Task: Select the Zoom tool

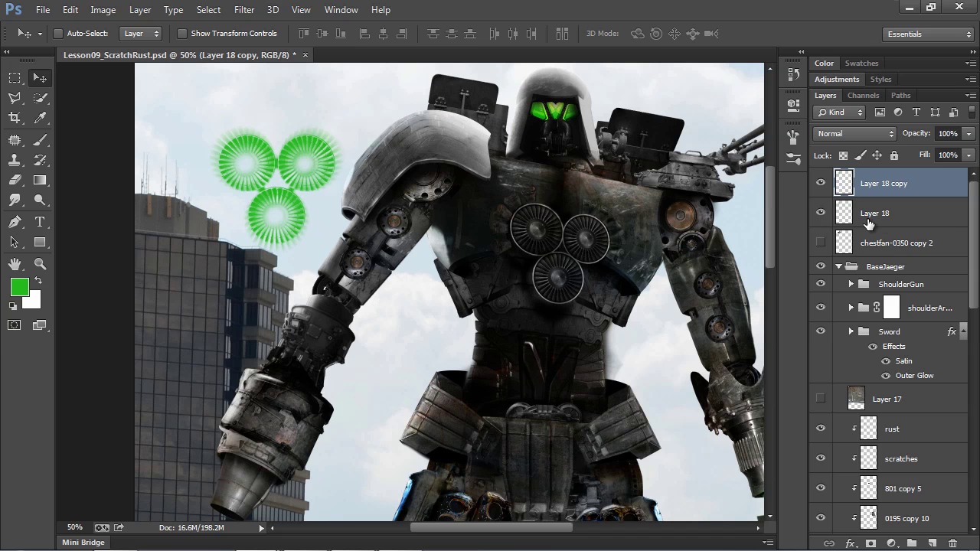Action: point(40,264)
